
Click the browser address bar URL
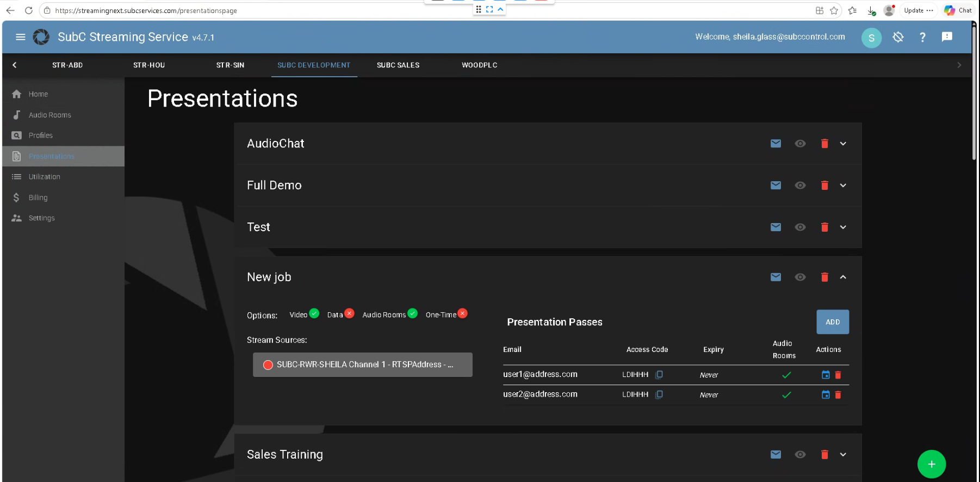[x=146, y=10]
